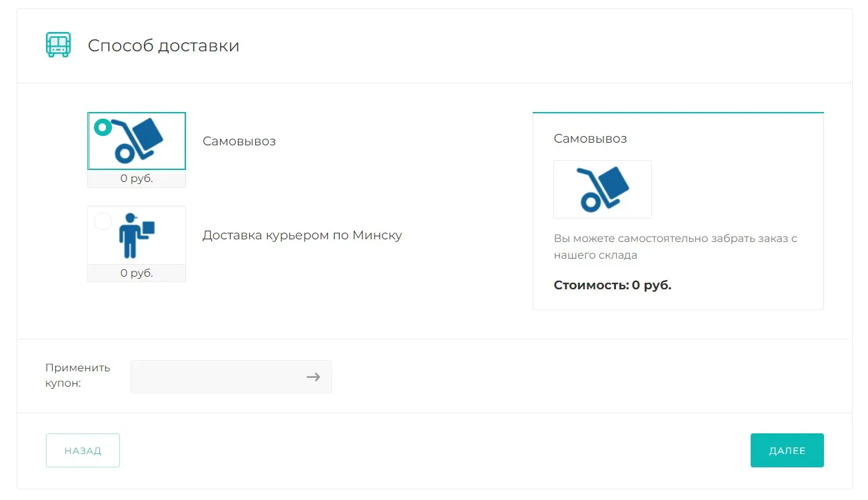Click the "0 руб." price under courier option
This screenshot has width=868, height=500.
(137, 273)
